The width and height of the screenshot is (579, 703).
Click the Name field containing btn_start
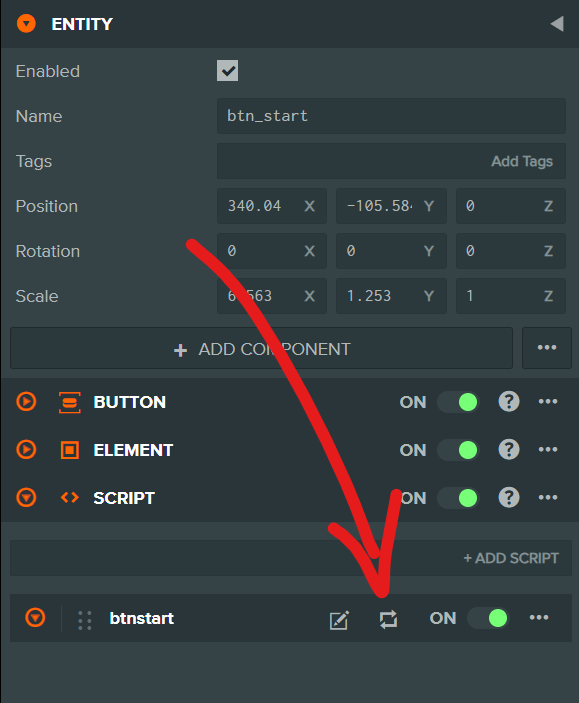391,116
